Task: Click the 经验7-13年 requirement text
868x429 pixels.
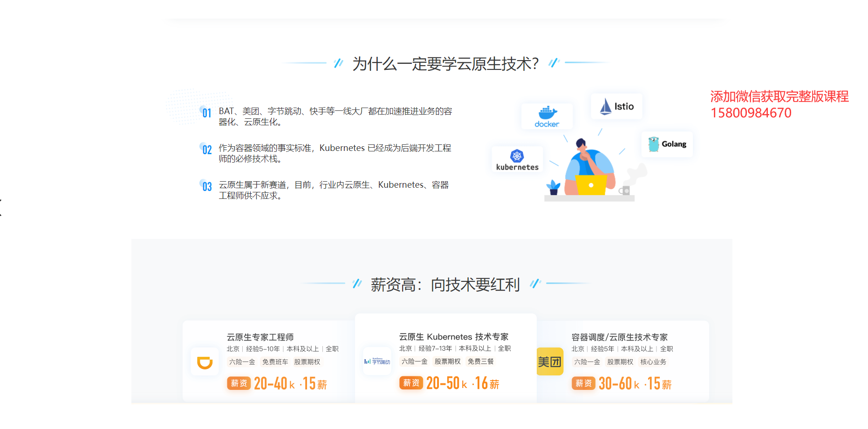Action: point(435,348)
